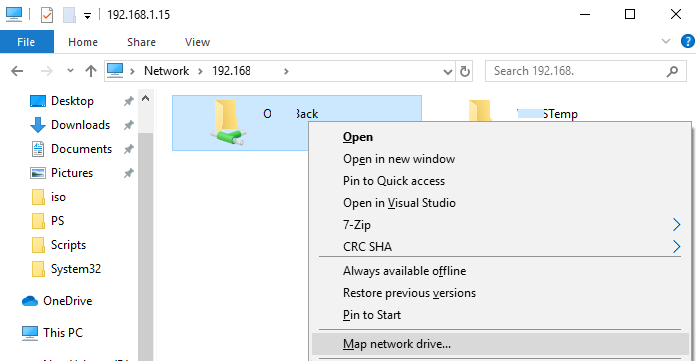Open the recent locations dropdown arrow
696x361 pixels.
[70, 71]
